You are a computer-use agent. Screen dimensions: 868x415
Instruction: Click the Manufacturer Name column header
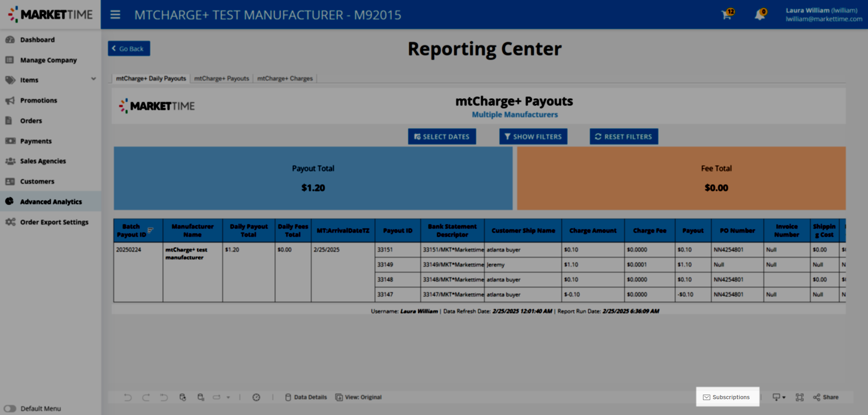click(x=193, y=230)
